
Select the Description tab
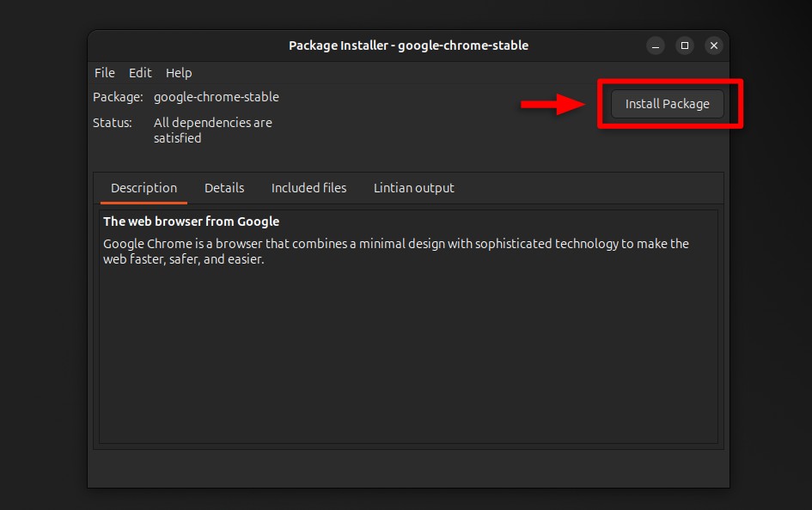tap(144, 188)
